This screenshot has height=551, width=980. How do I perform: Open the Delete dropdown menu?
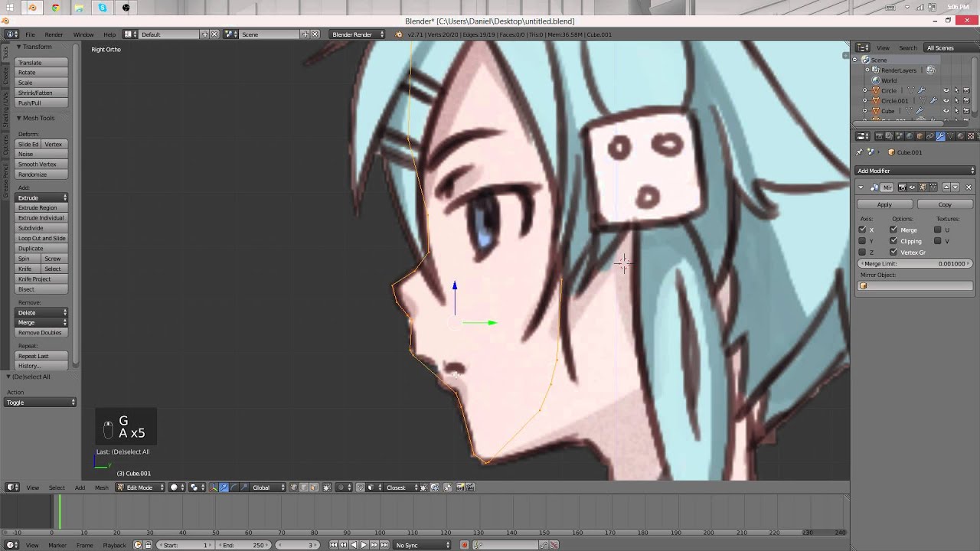[x=42, y=312]
